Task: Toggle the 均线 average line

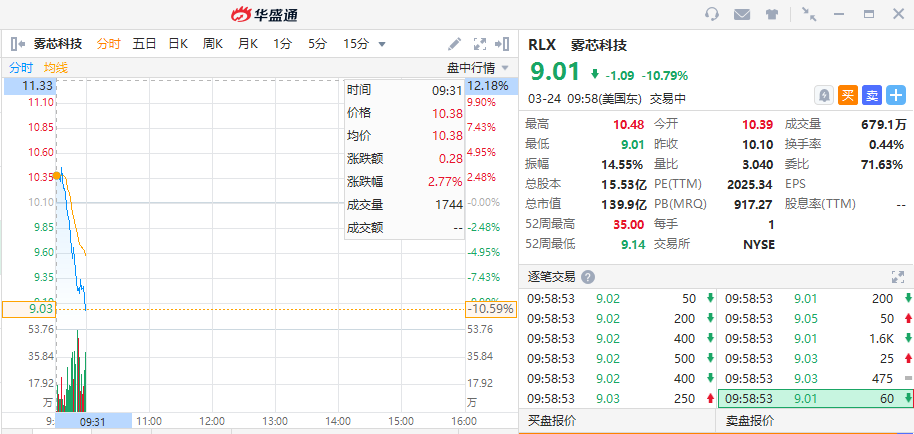Action: click(56, 68)
